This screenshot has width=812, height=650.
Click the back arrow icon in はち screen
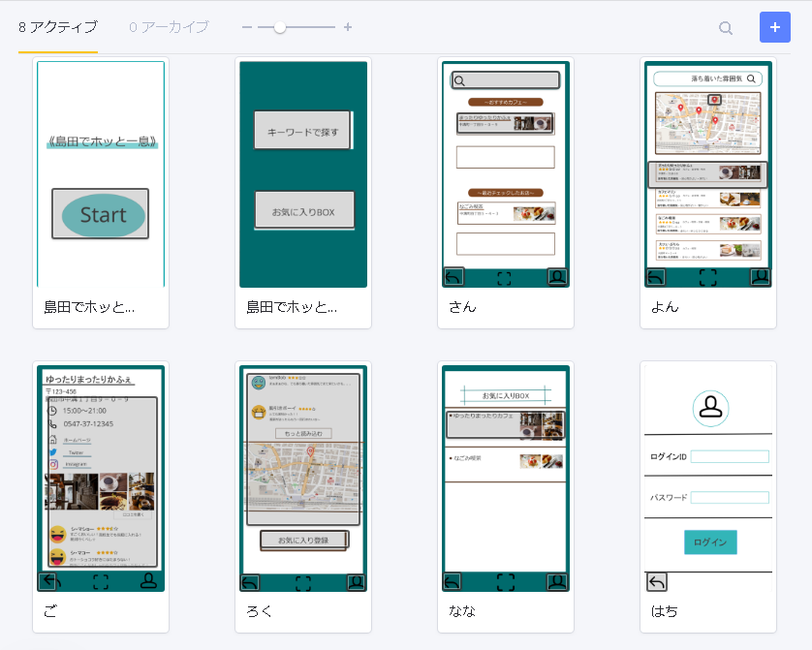click(x=657, y=582)
